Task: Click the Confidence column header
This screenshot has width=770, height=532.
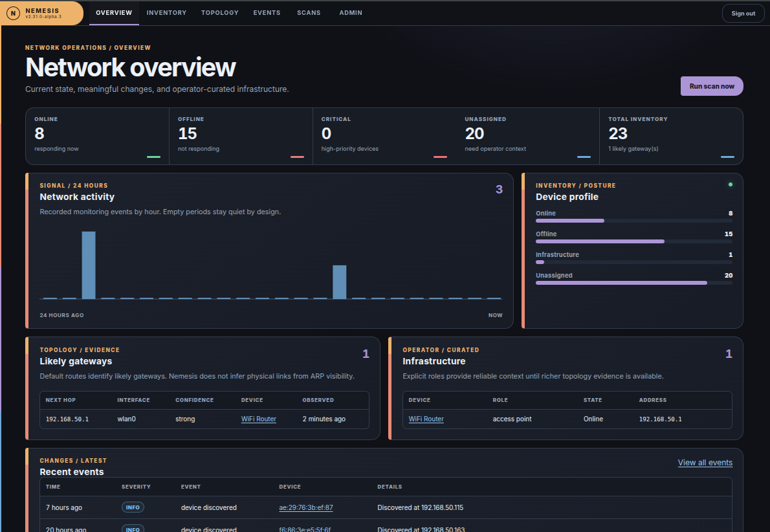Action: pos(195,401)
